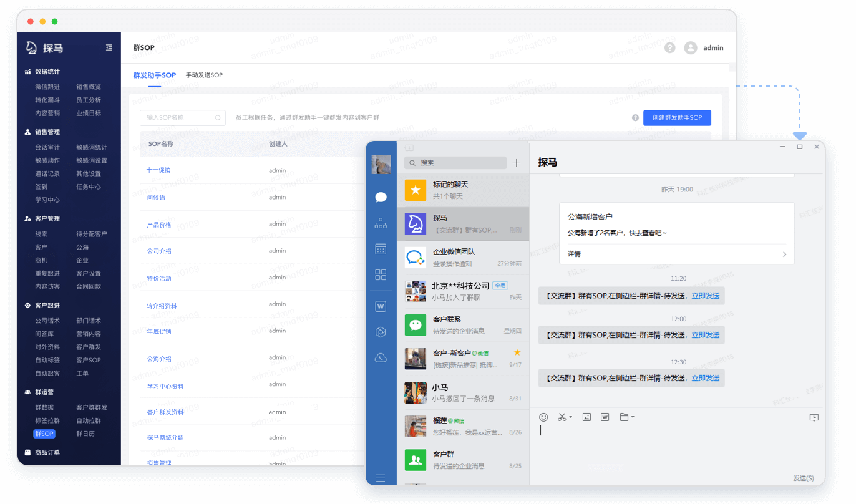Open the Calendar icon in WeCom sidebar
The width and height of the screenshot is (856, 504).
point(381,249)
